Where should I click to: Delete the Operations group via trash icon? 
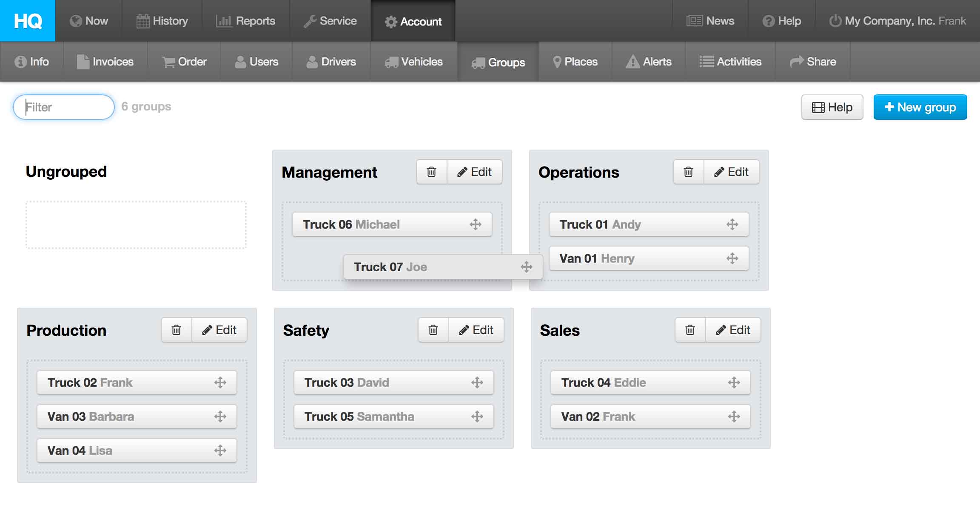pyautogui.click(x=688, y=172)
